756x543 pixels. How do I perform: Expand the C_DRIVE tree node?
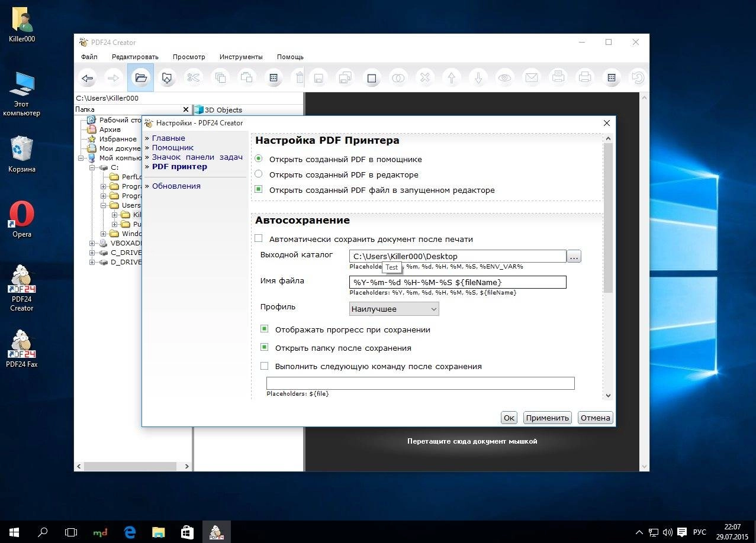point(93,253)
